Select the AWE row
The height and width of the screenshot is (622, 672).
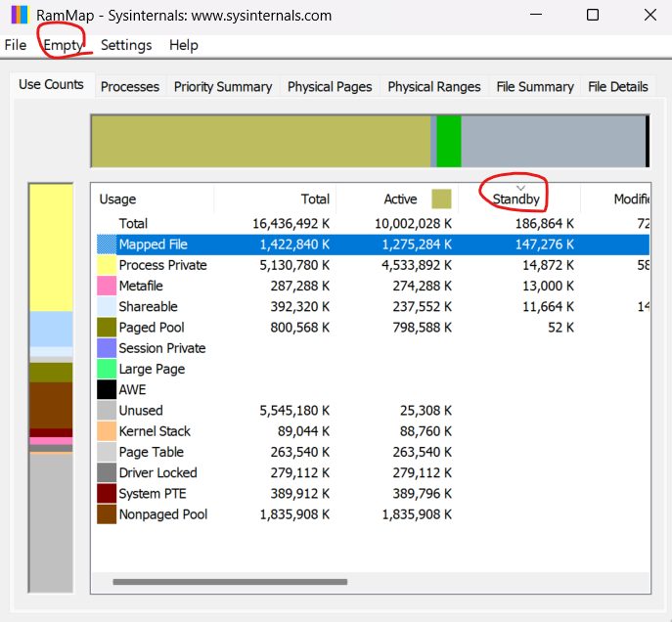tap(371, 390)
